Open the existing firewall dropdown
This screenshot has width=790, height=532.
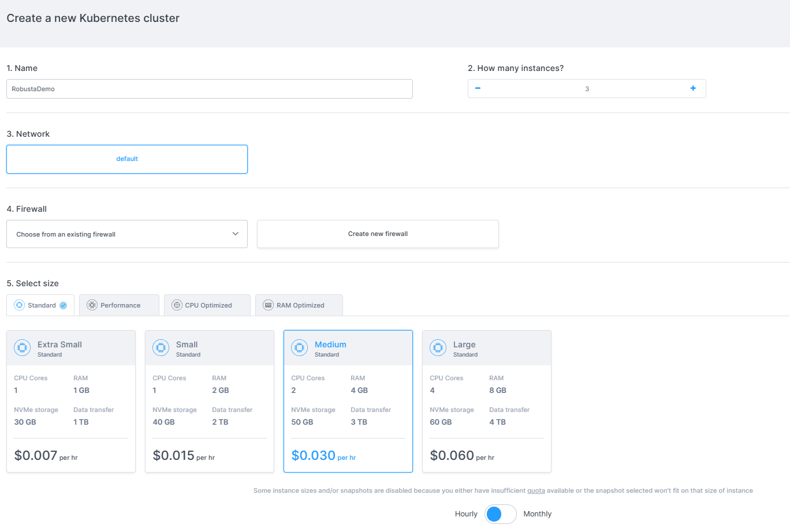pos(127,234)
